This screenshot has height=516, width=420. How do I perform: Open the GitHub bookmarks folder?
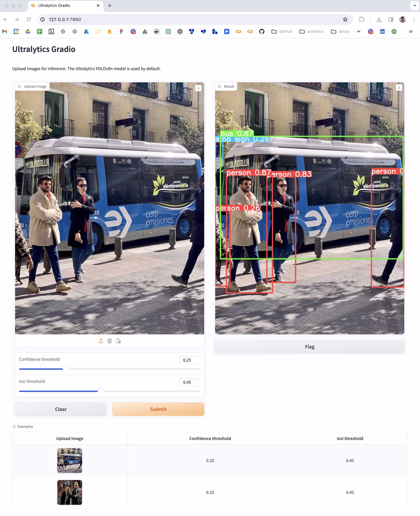[282, 31]
